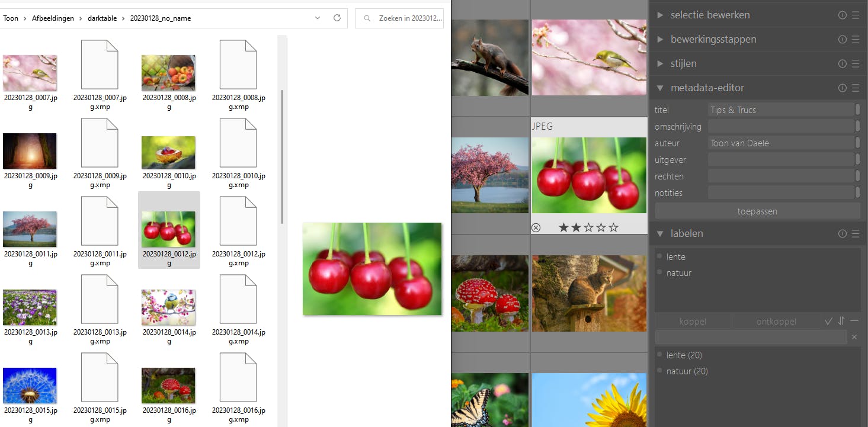Reset the bewerkingsstappen module parameters
The width and height of the screenshot is (868, 427).
coord(843,40)
